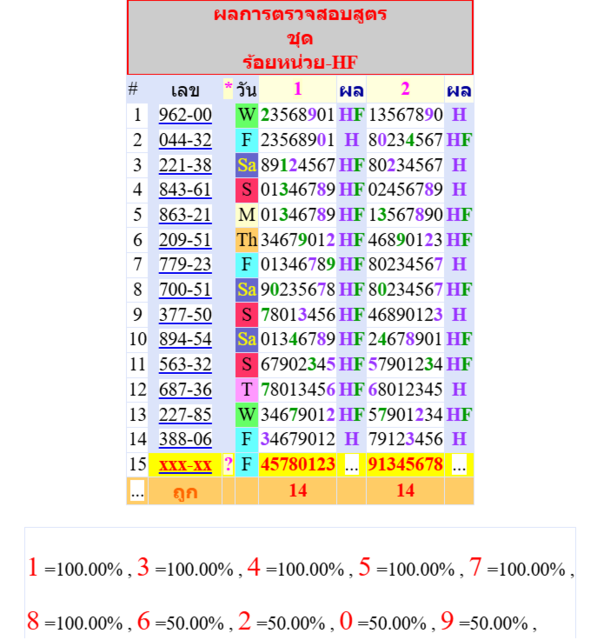Open the 221-38 number link

(185, 165)
